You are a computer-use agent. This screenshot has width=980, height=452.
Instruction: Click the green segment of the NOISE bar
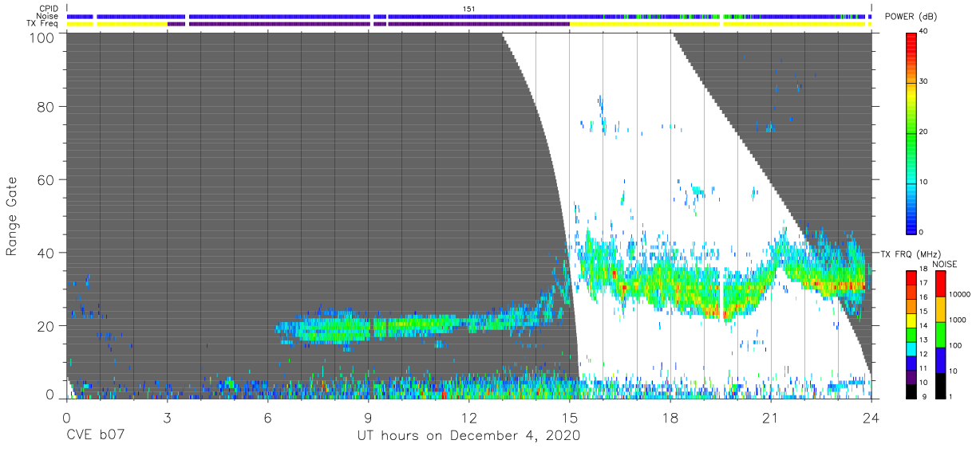[x=940, y=334]
